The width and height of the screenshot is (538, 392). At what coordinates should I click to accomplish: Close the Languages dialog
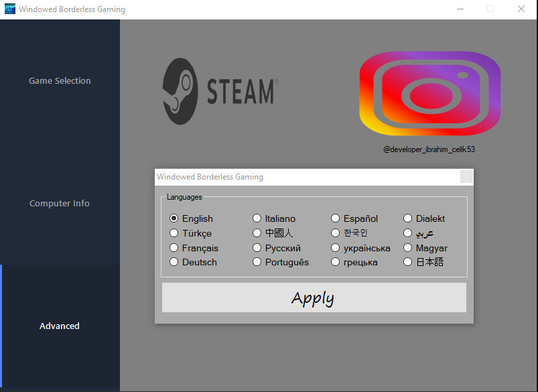coord(466,176)
